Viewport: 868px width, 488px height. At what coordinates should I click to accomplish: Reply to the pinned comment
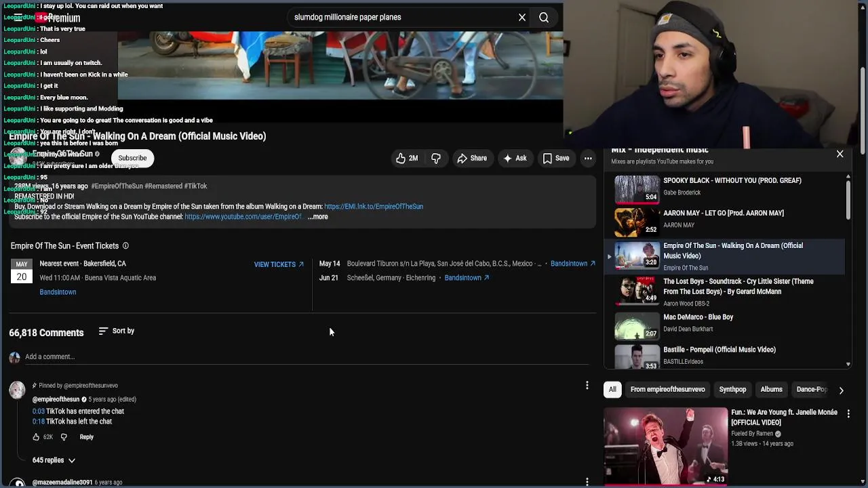(86, 437)
